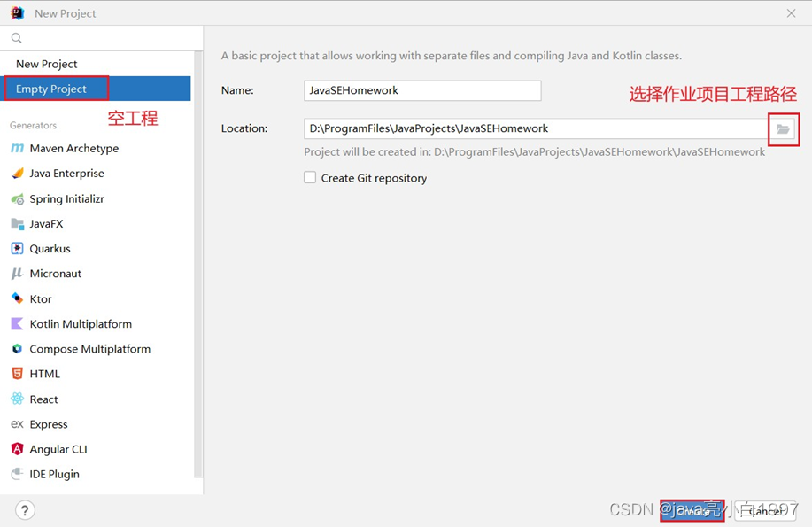Viewport: 812px width, 527px height.
Task: Click the IDE Plugin icon
Action: point(17,474)
